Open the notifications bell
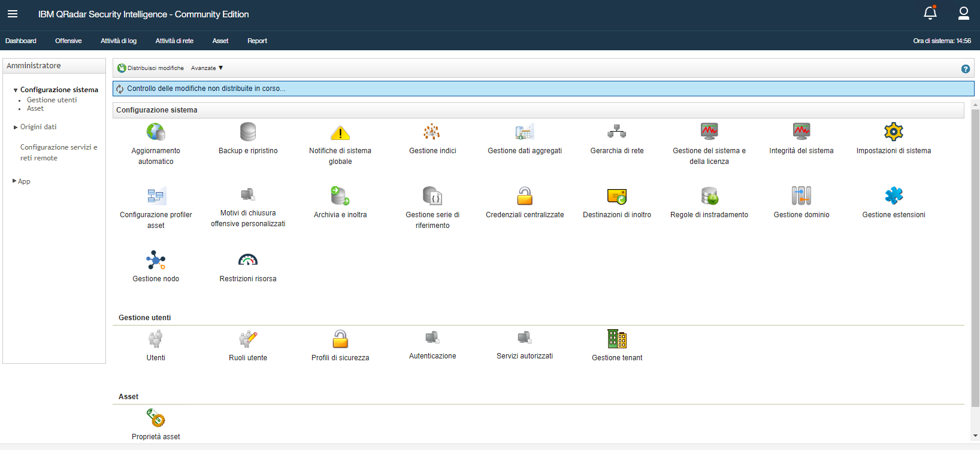Screen dimensions: 980x450 [930, 13]
